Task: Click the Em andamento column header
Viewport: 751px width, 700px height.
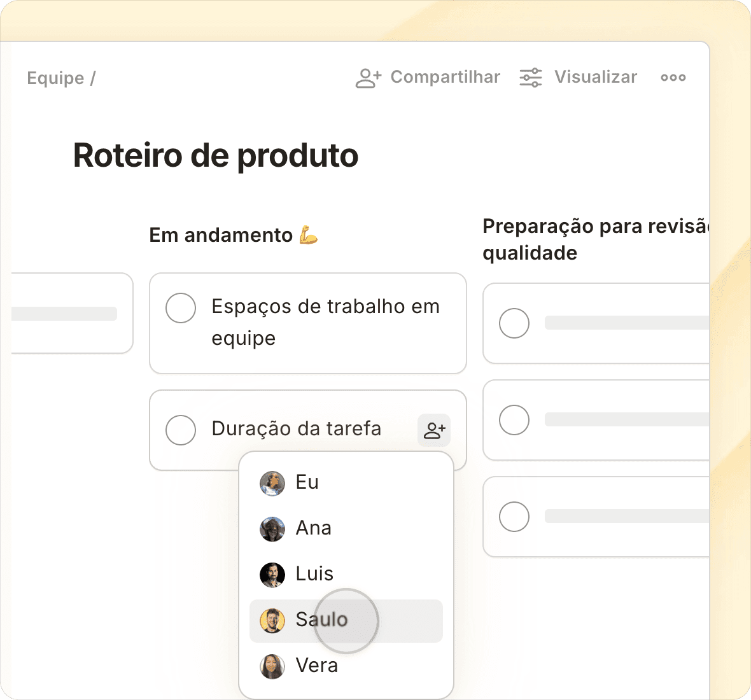Action: click(x=221, y=235)
